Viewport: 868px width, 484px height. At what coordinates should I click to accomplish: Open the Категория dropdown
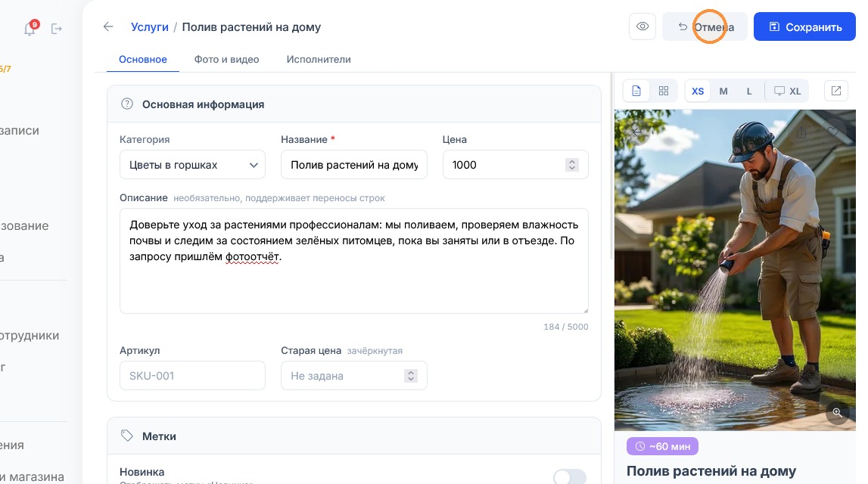click(x=192, y=165)
